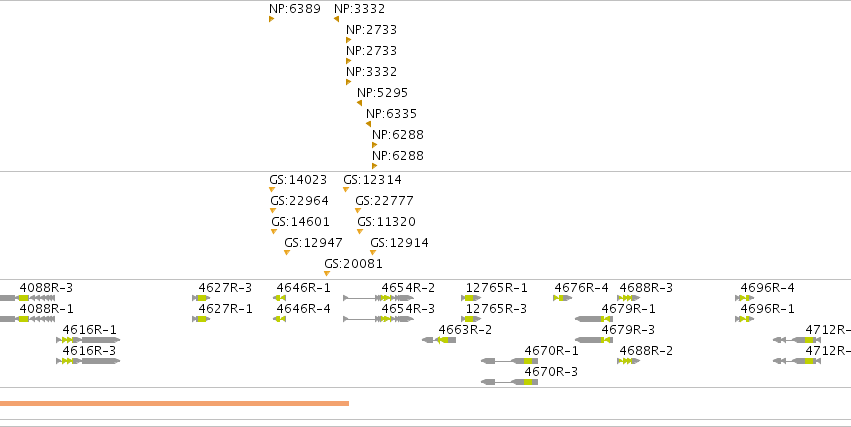Select the 4676R-4 gene model
The width and height of the screenshot is (851, 427).
point(562,298)
